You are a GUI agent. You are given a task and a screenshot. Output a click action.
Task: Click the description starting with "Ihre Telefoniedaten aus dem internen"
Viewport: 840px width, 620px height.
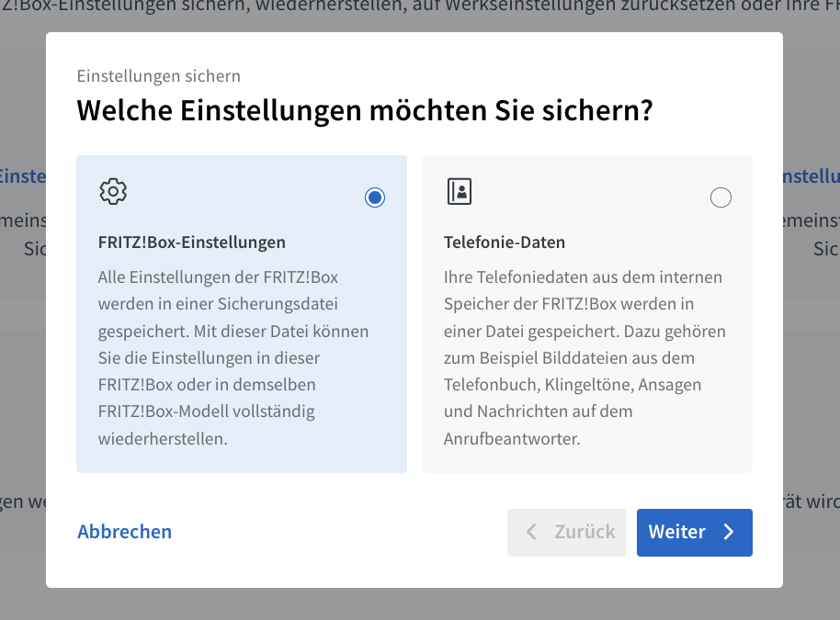585,357
